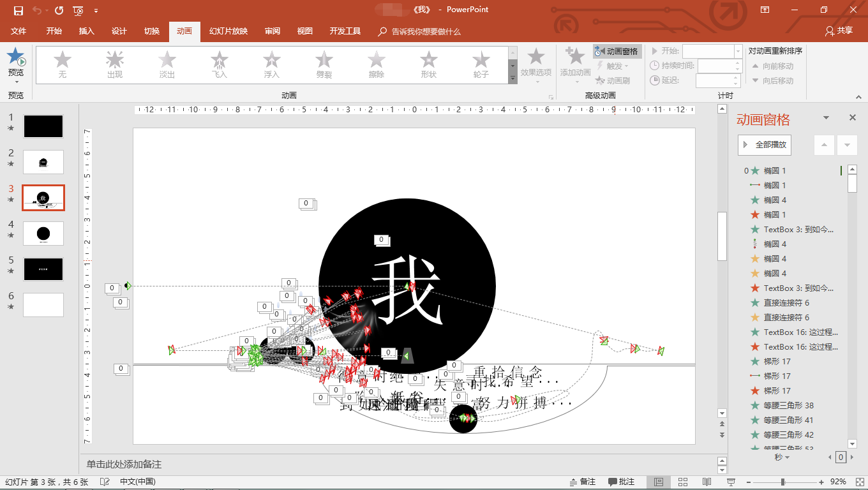This screenshot has width=868, height=490.
Task: Open the 视图 ribbon tab
Action: click(304, 31)
